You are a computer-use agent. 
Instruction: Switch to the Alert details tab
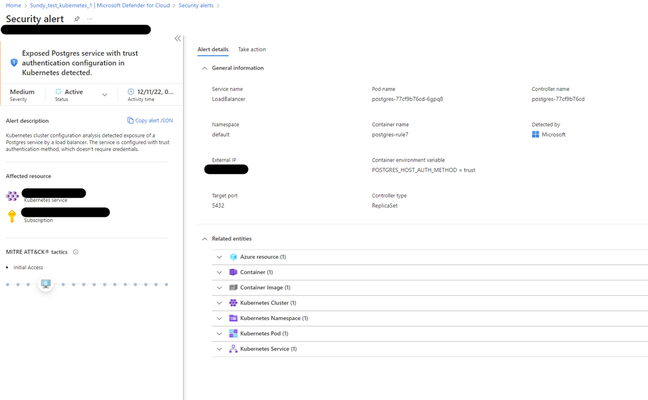(x=213, y=49)
